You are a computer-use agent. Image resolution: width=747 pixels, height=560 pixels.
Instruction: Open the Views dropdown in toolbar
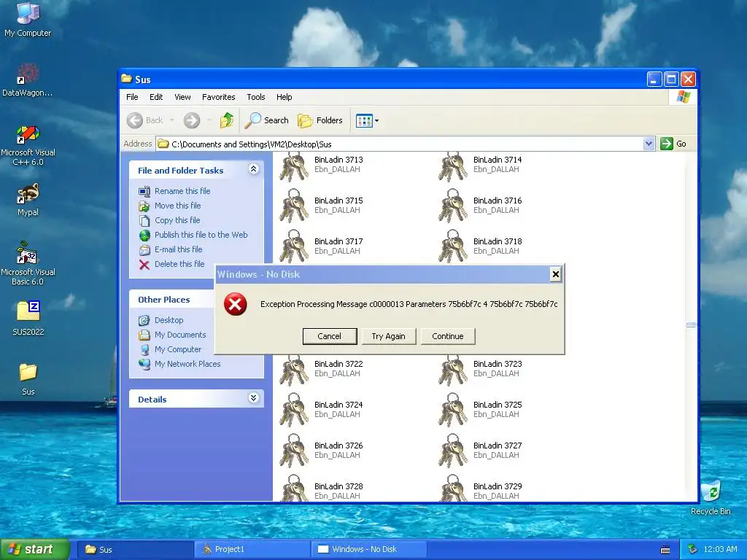pos(368,120)
